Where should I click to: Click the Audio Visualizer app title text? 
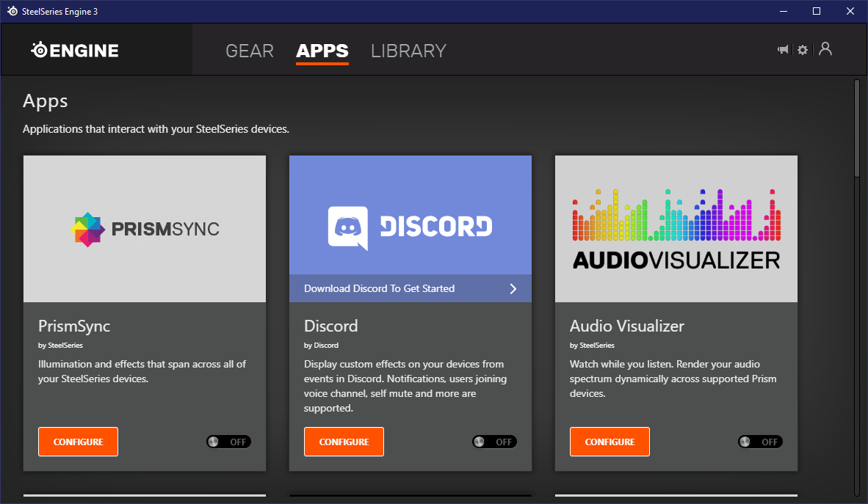click(x=626, y=326)
